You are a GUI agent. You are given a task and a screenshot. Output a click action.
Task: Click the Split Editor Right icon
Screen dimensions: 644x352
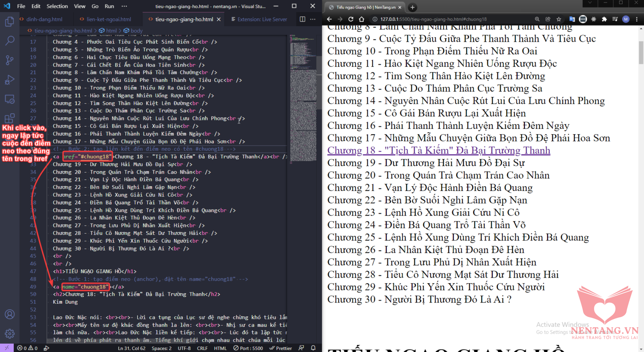pos(302,19)
